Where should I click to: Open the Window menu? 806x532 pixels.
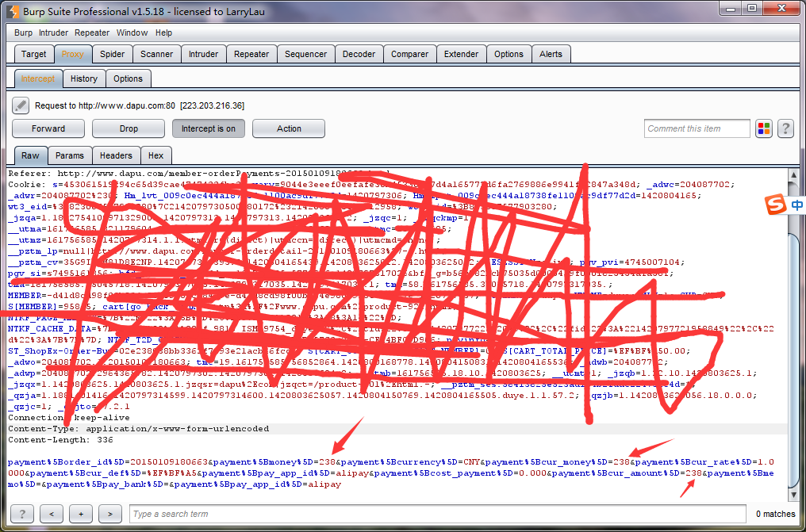pyautogui.click(x=132, y=33)
